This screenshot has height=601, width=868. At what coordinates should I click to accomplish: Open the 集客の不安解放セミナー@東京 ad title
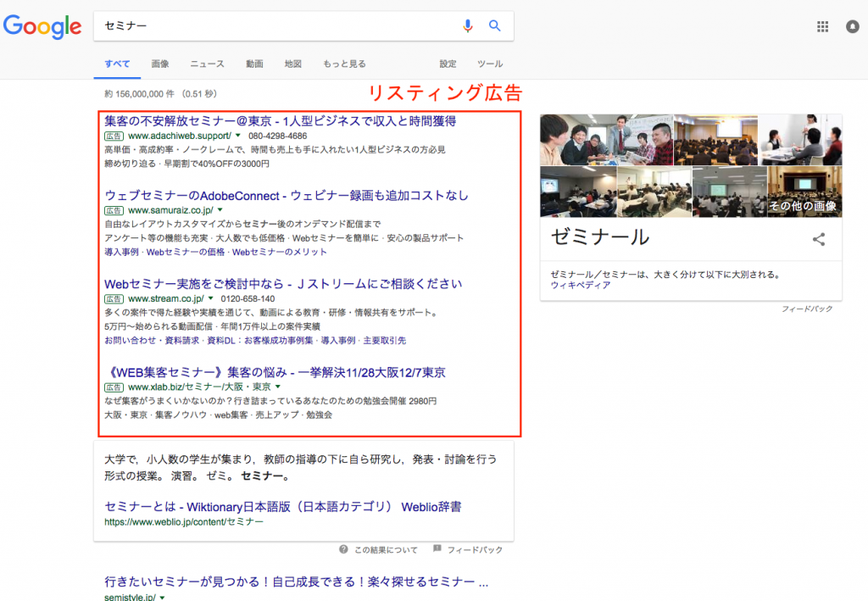coord(280,121)
